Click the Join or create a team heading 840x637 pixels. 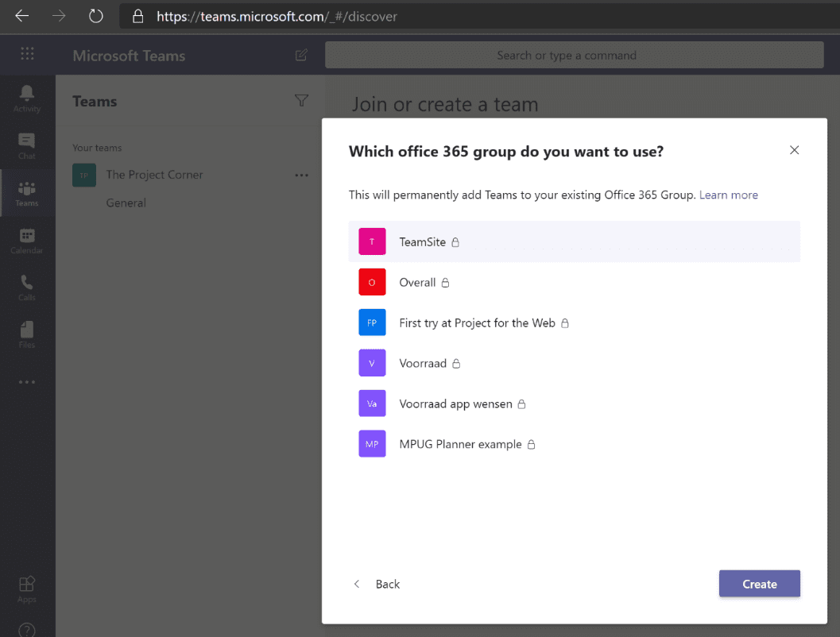coord(445,104)
